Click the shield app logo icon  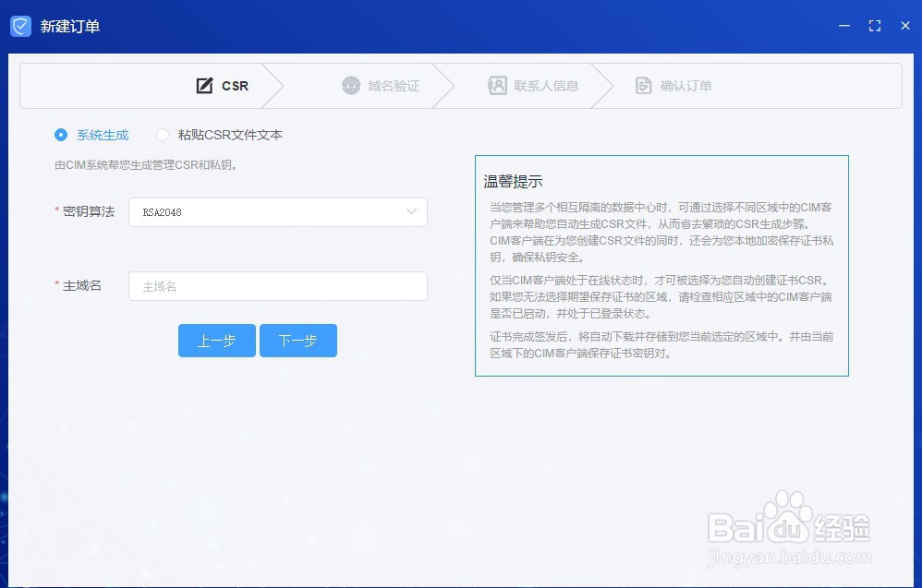(x=20, y=26)
